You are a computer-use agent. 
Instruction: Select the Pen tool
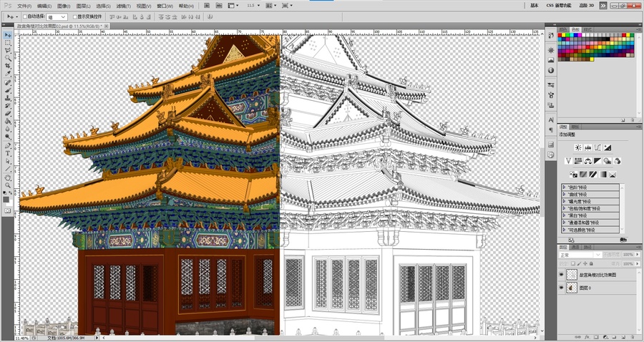(x=8, y=145)
